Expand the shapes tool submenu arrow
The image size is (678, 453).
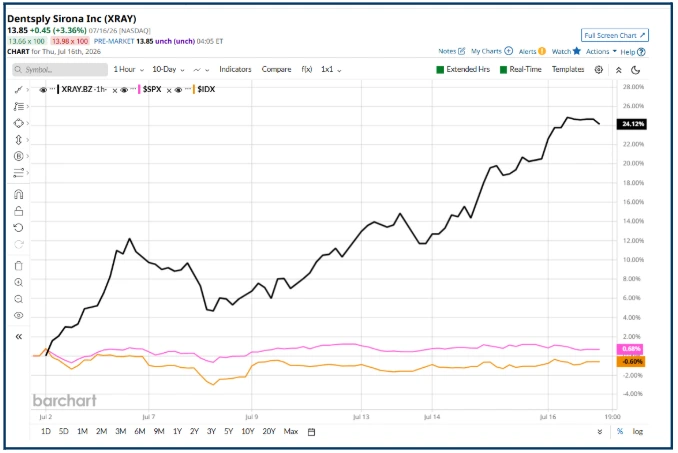click(28, 124)
